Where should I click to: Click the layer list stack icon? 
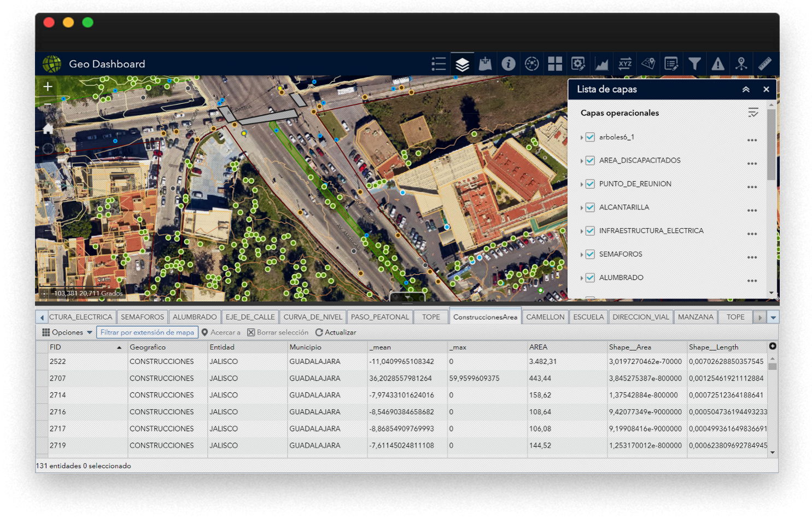coord(462,64)
